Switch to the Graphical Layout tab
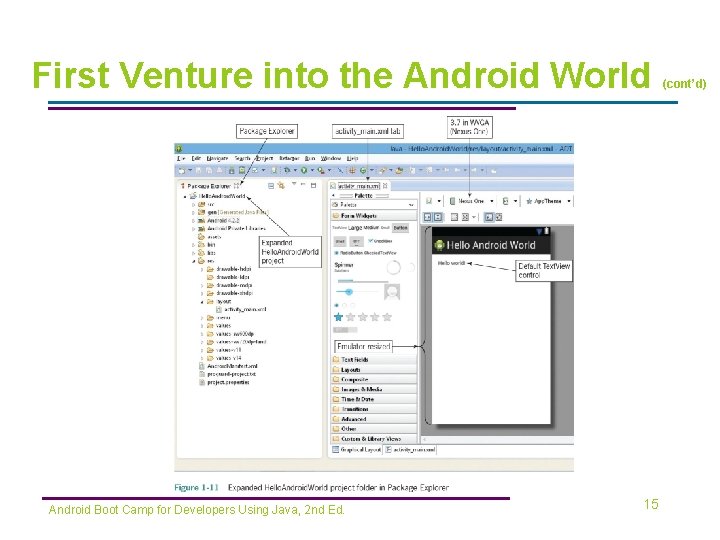720x540 pixels. (357, 450)
